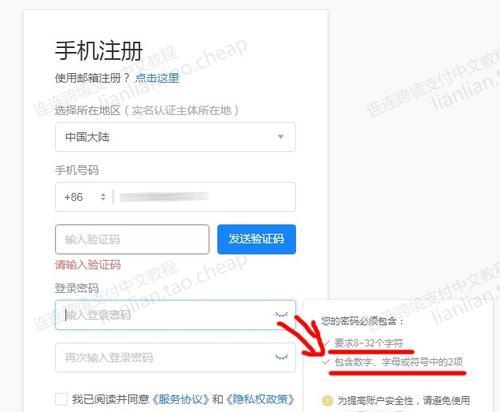Click the checkmark beside 要求8~32个字符
The height and width of the screenshot is (412, 500).
pyautogui.click(x=326, y=342)
